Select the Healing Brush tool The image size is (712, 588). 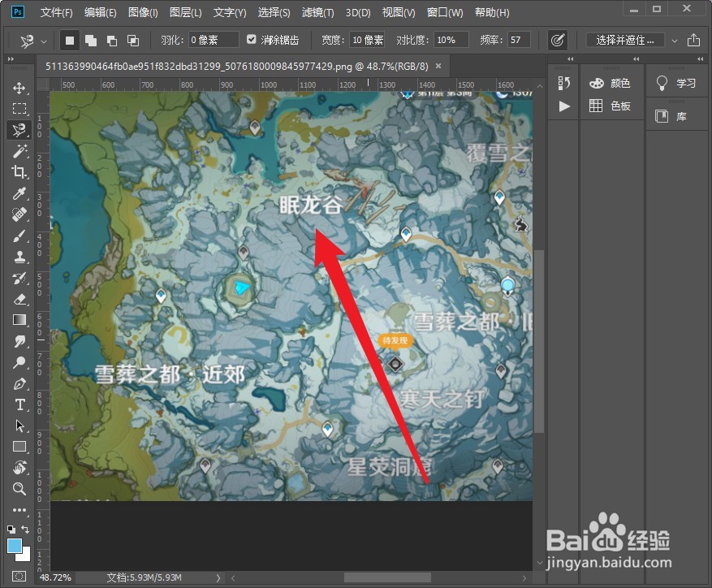[19, 214]
